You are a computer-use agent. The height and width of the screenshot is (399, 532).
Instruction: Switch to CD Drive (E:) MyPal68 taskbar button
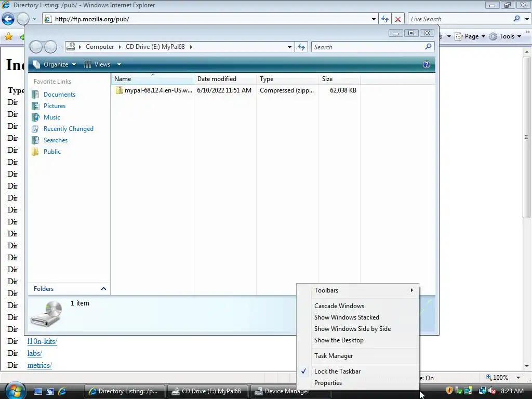pyautogui.click(x=208, y=391)
